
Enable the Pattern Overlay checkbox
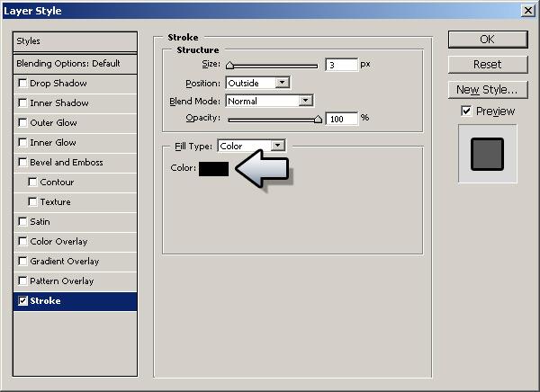[x=22, y=281]
